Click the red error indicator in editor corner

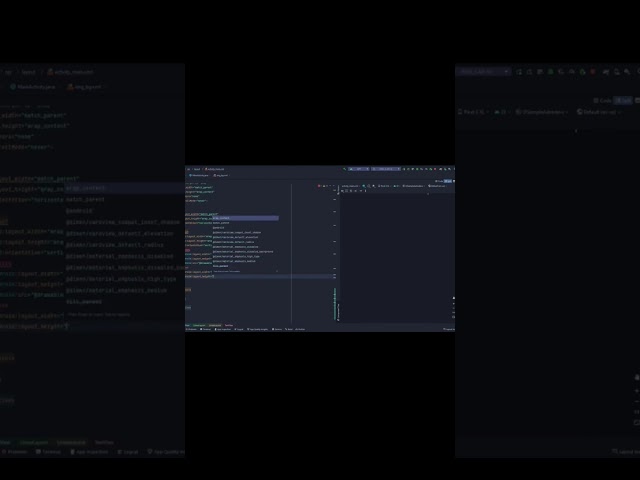pos(319,186)
